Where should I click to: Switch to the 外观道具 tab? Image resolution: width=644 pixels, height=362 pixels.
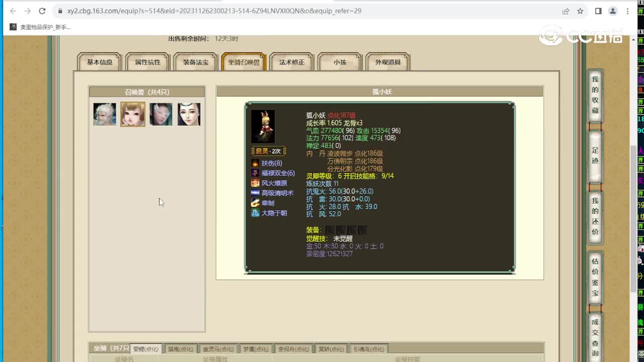click(x=388, y=62)
